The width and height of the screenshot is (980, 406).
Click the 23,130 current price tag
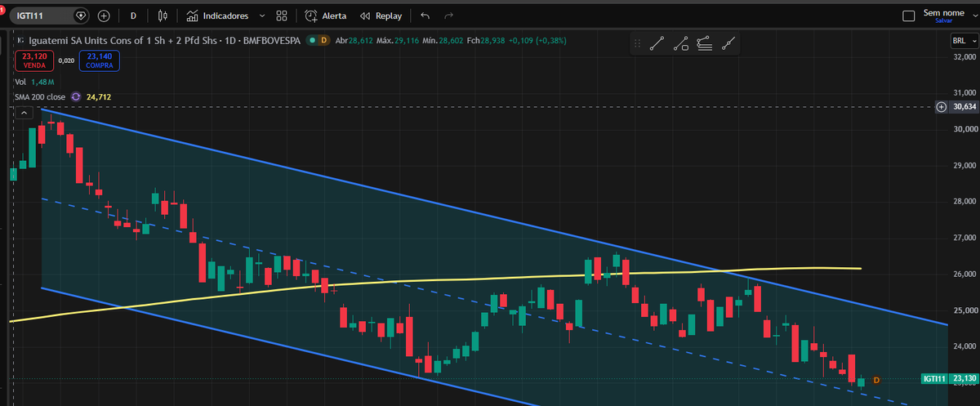click(x=964, y=379)
